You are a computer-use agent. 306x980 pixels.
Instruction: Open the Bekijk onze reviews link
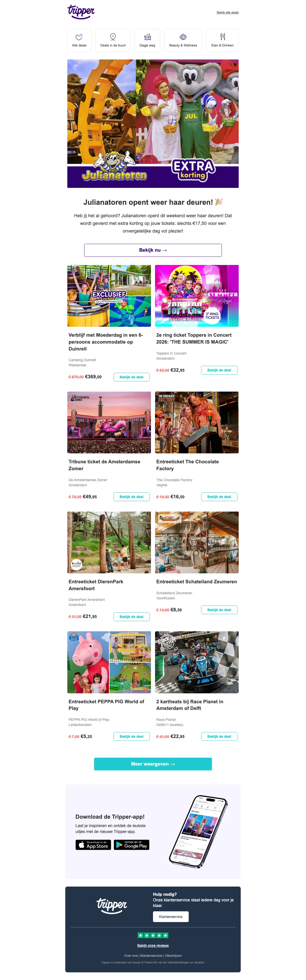coord(153,945)
